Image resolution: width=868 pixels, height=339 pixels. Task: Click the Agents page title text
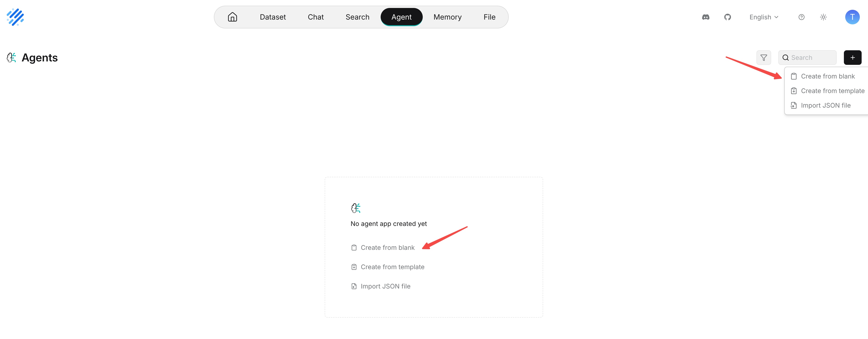[39, 58]
